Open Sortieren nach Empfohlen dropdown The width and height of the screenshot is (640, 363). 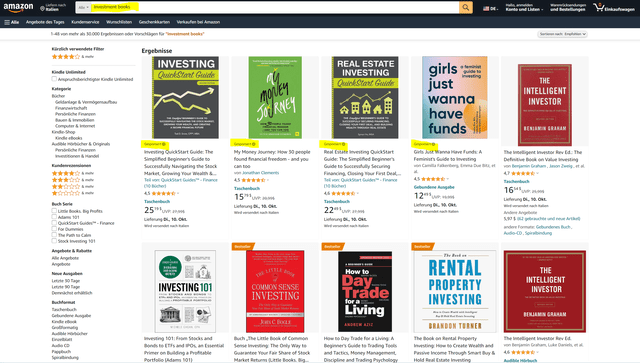point(562,34)
